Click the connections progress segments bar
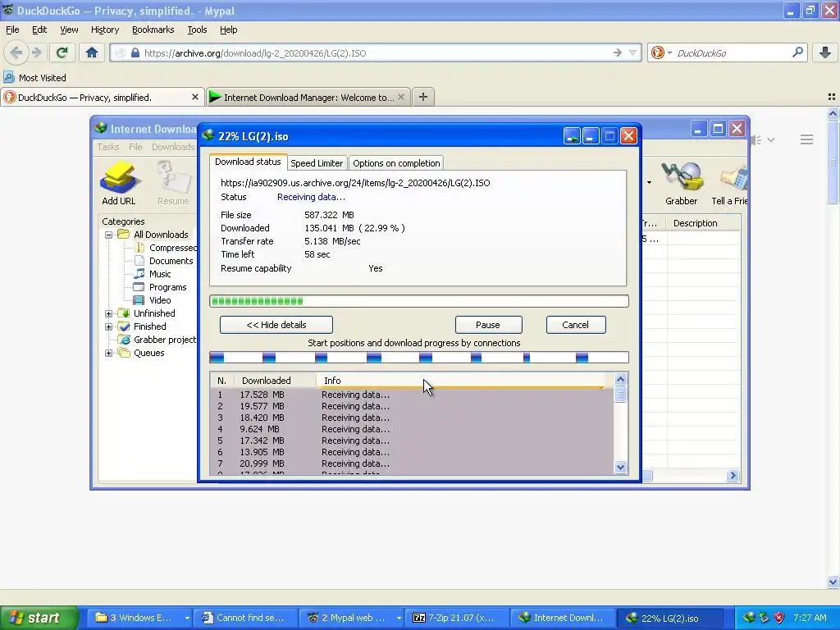 pyautogui.click(x=419, y=358)
